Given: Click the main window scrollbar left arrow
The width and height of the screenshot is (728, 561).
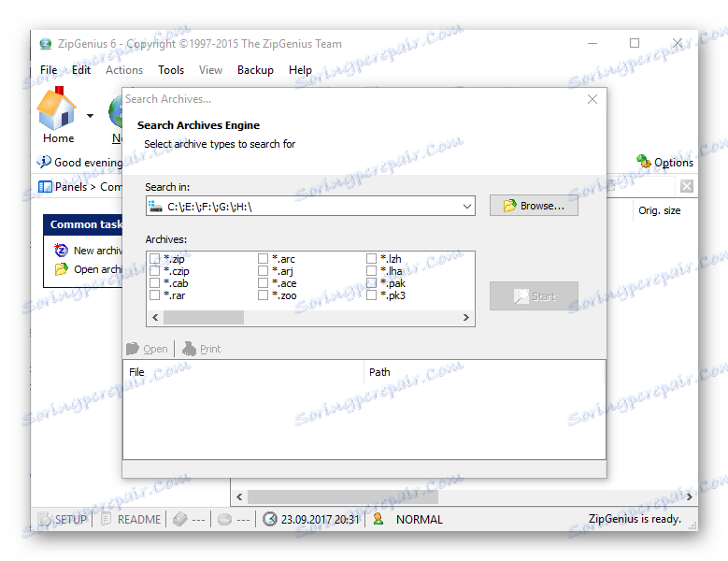Looking at the screenshot, I should click(x=239, y=496).
